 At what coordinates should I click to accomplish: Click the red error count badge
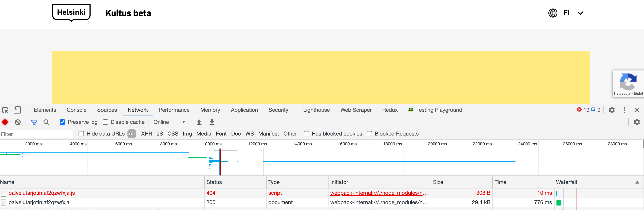click(583, 110)
